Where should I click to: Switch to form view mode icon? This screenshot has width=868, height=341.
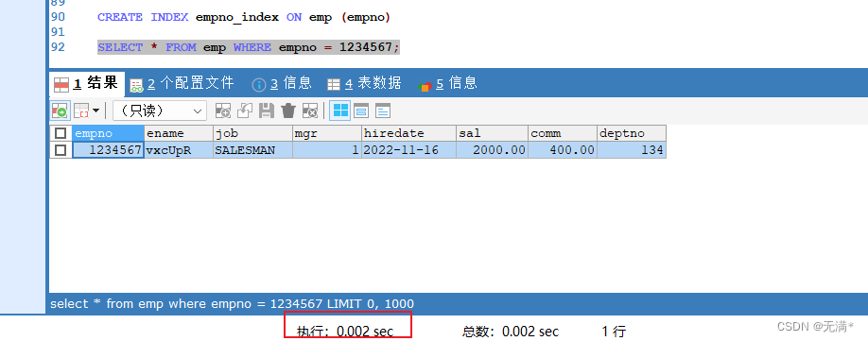(361, 111)
